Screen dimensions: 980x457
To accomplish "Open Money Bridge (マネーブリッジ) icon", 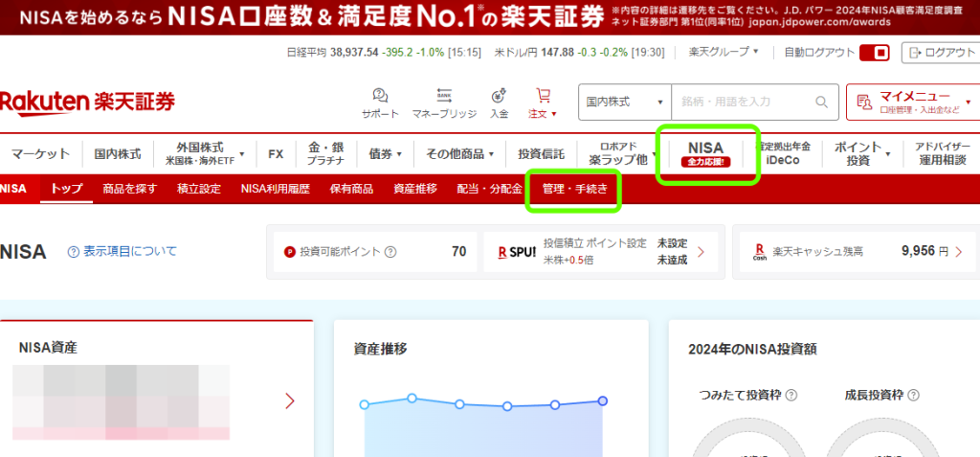I will 444,96.
